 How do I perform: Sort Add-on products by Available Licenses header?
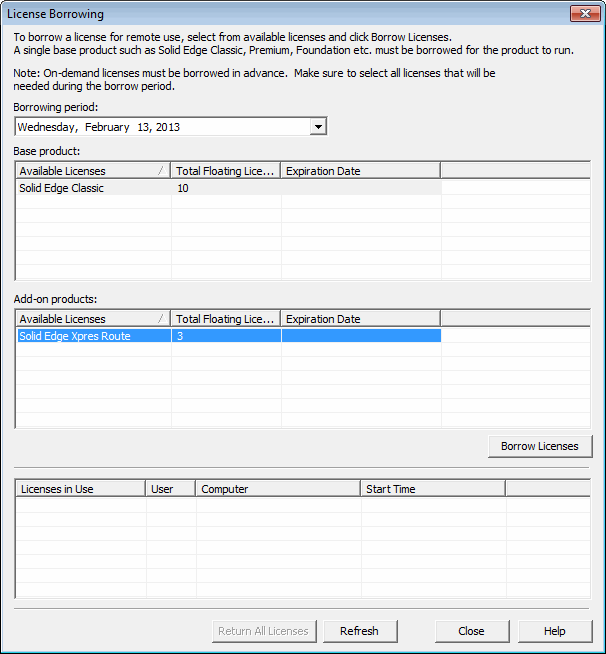pyautogui.click(x=93, y=319)
